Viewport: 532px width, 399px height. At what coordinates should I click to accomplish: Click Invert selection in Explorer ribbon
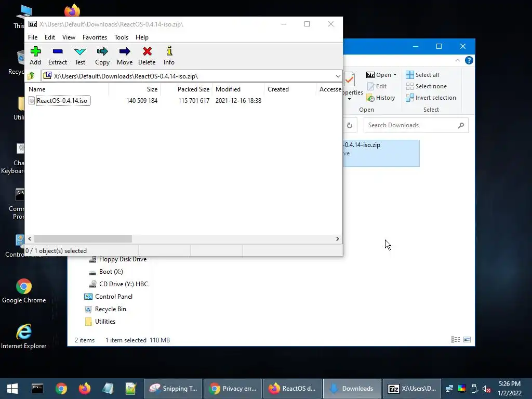(x=431, y=98)
